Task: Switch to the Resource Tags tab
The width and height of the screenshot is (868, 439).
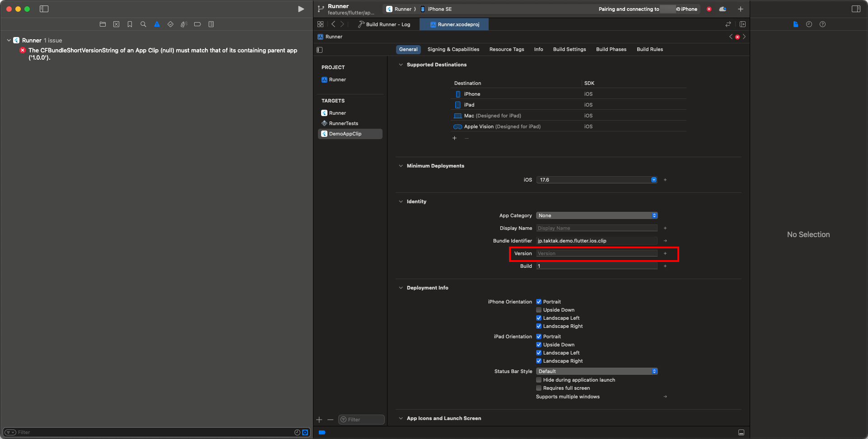Action: (507, 49)
